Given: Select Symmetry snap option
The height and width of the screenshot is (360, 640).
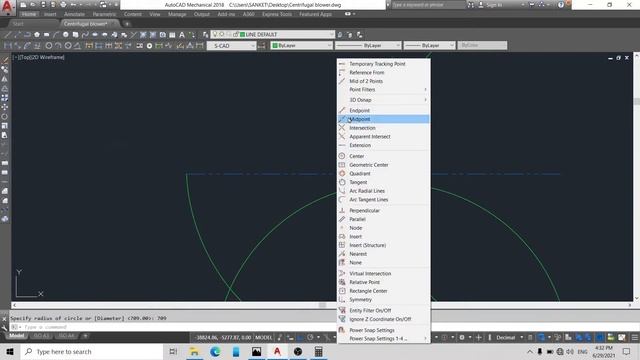Looking at the screenshot, I should 383,300.
